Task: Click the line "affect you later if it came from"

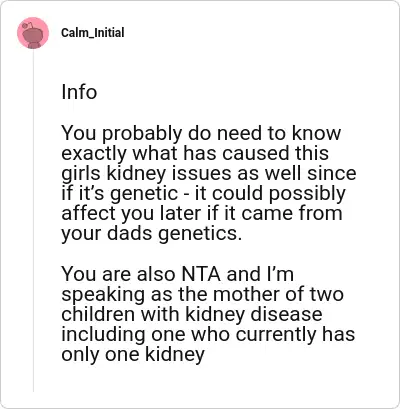Action: click(202, 213)
